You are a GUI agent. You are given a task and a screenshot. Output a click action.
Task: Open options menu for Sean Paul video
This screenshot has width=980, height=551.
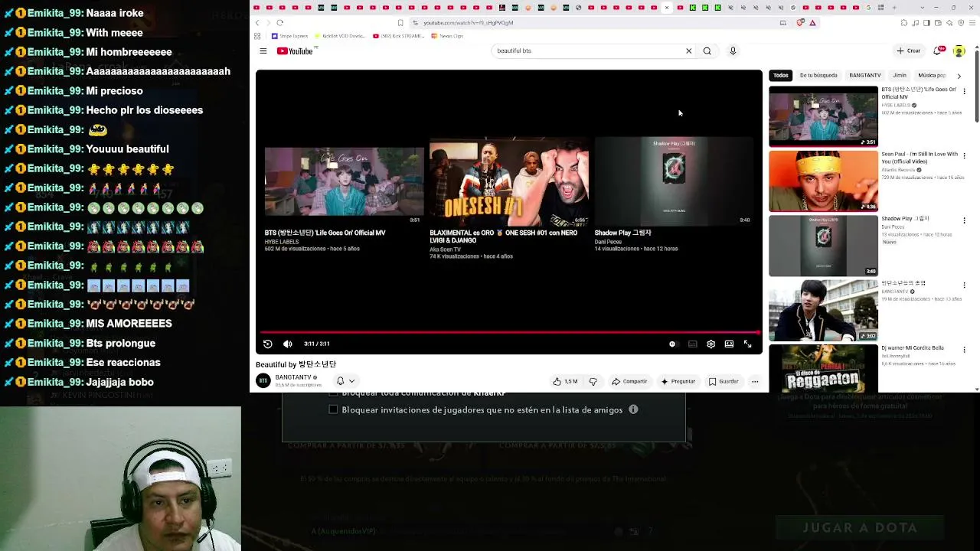964,156
